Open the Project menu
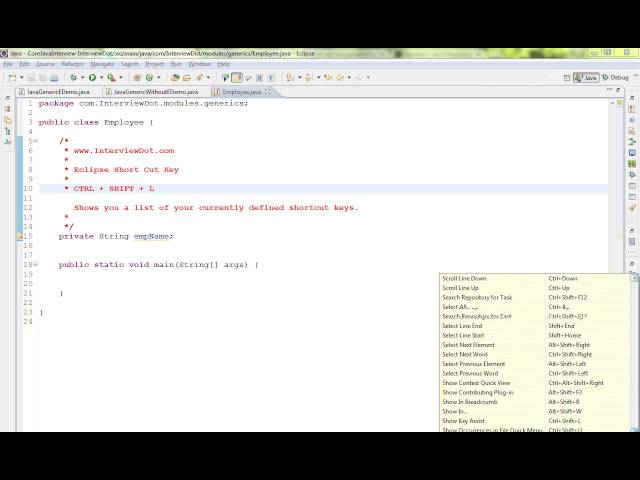This screenshot has width=640, height=480. pyautogui.click(x=155, y=64)
